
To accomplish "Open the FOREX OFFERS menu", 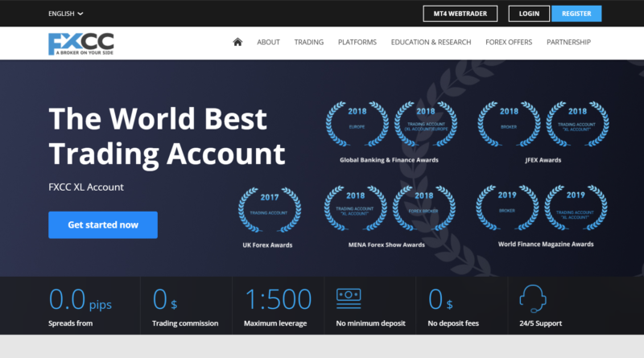I will pyautogui.click(x=509, y=42).
